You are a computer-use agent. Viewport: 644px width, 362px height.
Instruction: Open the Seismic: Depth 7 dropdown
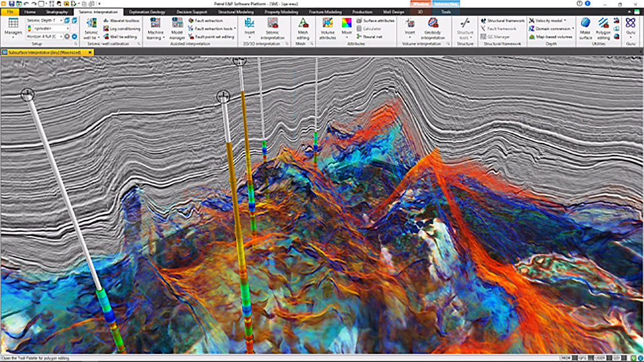(x=61, y=20)
